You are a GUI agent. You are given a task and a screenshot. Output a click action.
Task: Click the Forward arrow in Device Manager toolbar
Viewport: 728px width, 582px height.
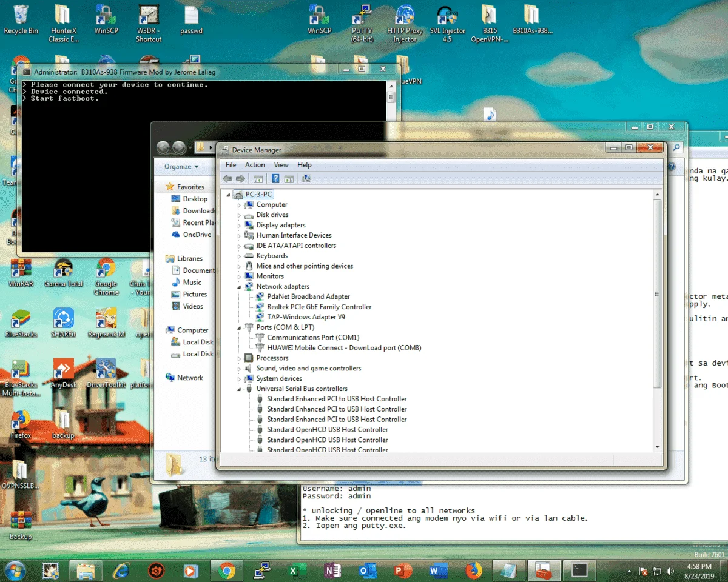(x=240, y=179)
